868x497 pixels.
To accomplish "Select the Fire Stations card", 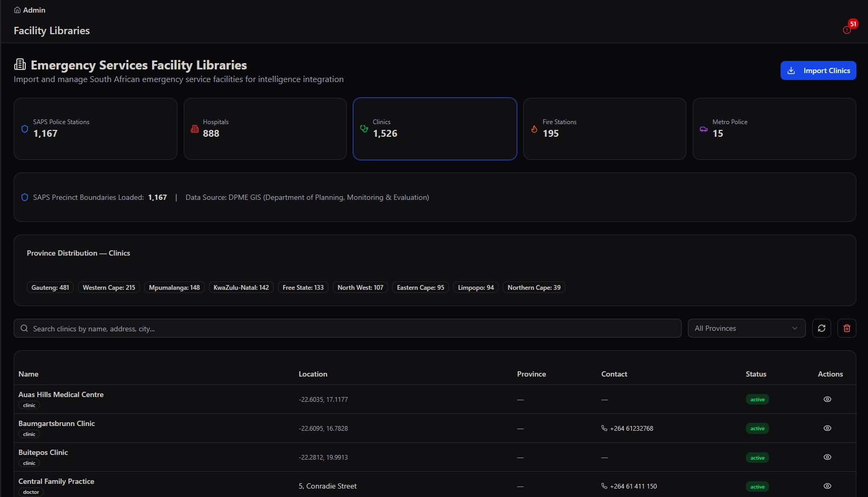I will [x=605, y=129].
